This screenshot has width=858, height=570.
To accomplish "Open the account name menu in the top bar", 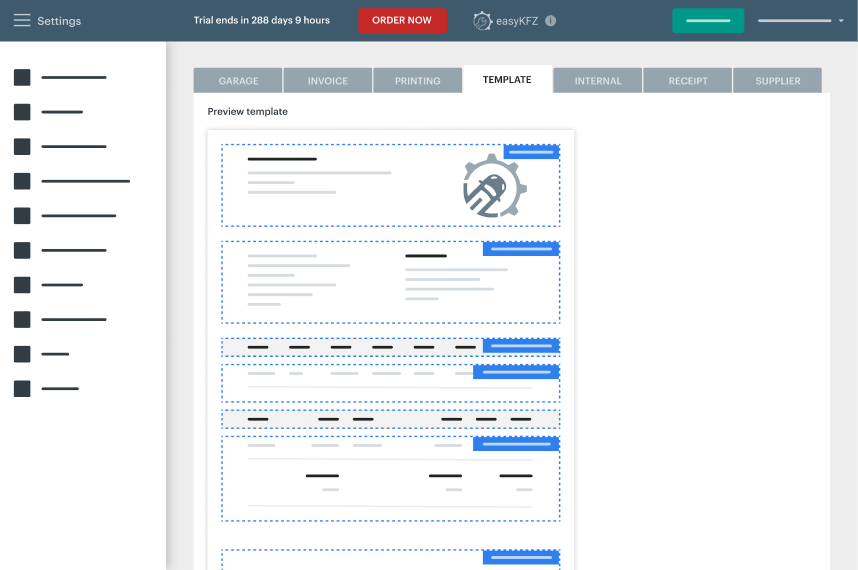I will tap(794, 21).
